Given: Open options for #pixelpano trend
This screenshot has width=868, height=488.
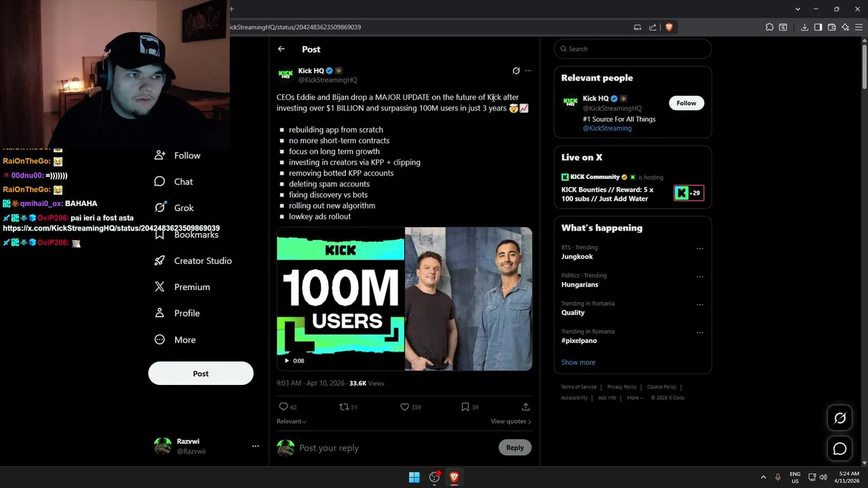Looking at the screenshot, I should [700, 333].
